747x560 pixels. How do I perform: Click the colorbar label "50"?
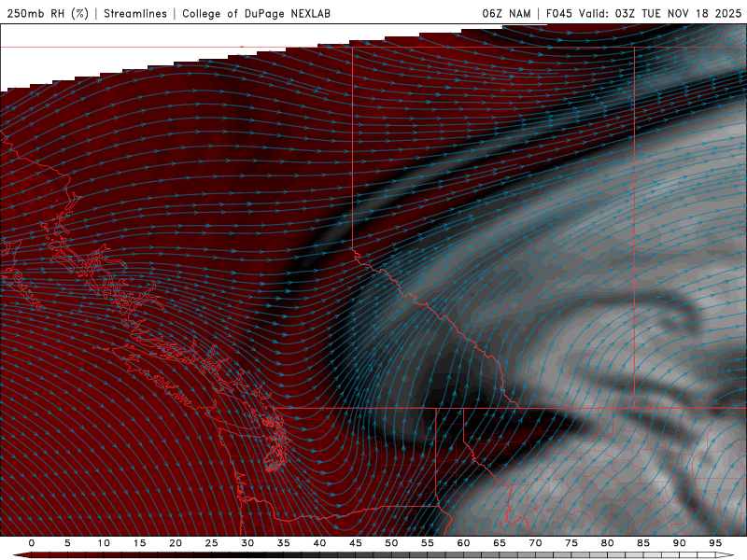pos(391,543)
